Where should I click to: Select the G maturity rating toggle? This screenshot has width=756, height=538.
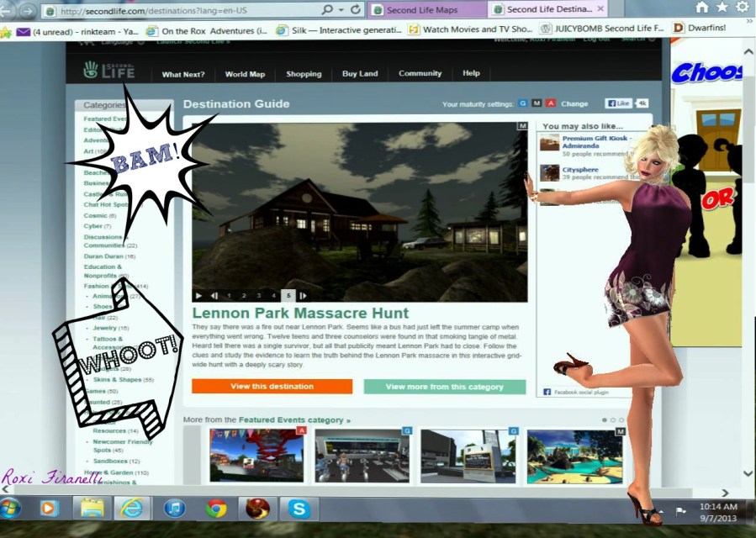[522, 103]
